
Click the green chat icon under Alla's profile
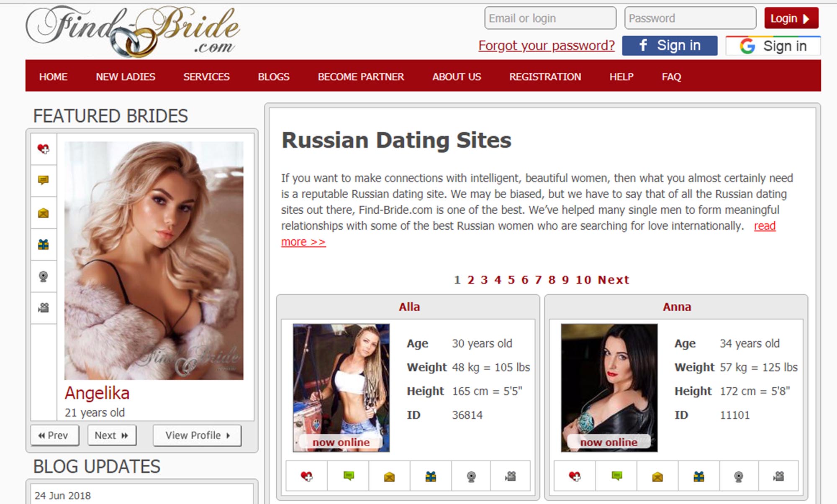point(348,476)
